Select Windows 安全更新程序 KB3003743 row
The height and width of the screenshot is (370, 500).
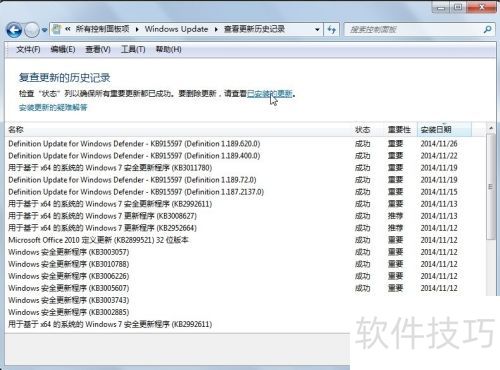point(178,300)
